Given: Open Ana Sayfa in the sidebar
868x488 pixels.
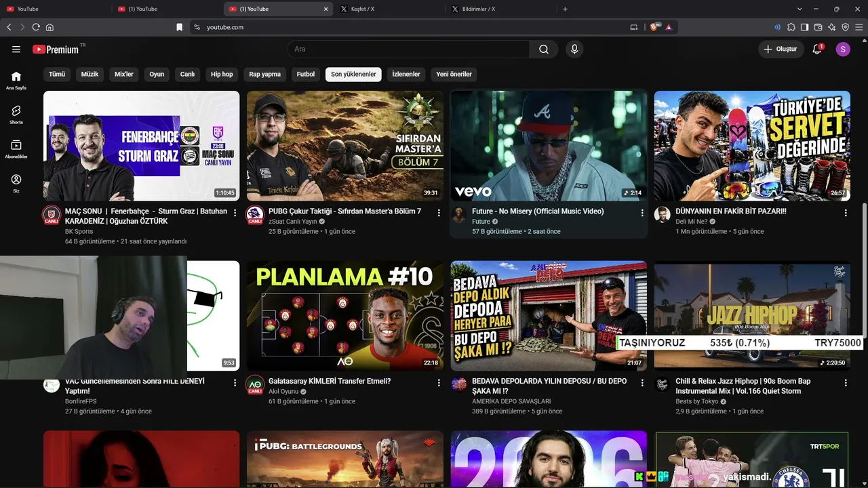Looking at the screenshot, I should (16, 81).
